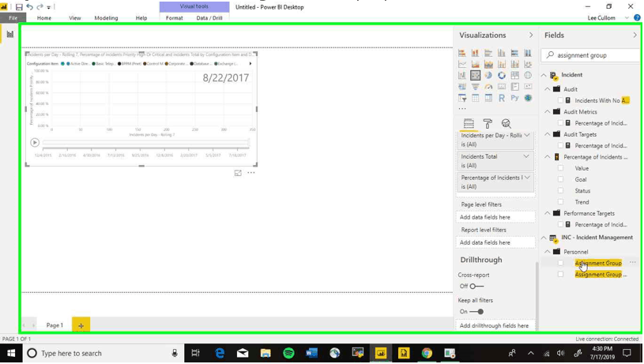This screenshot has height=364, width=644.
Task: Switch to the View ribbon tab
Action: [75, 18]
